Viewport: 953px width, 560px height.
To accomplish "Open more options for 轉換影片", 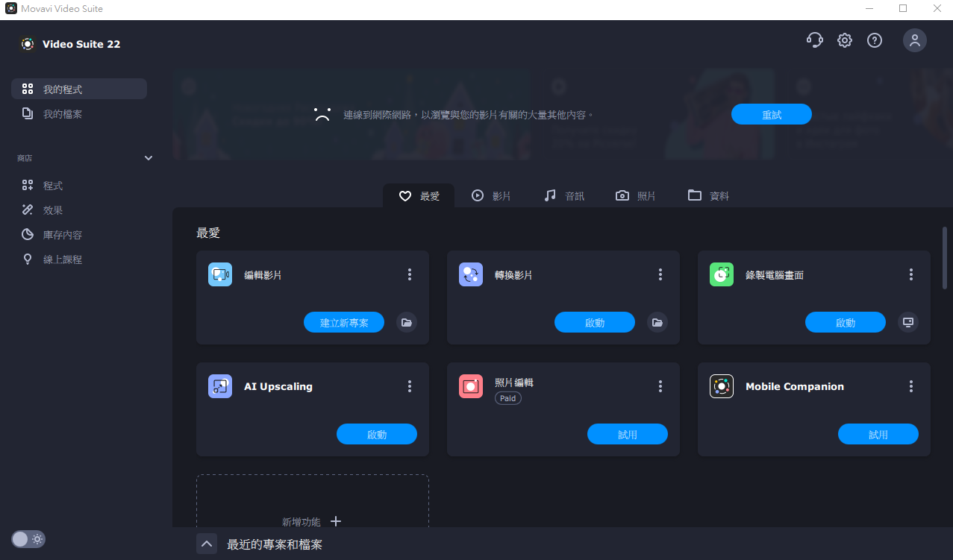I will click(660, 274).
